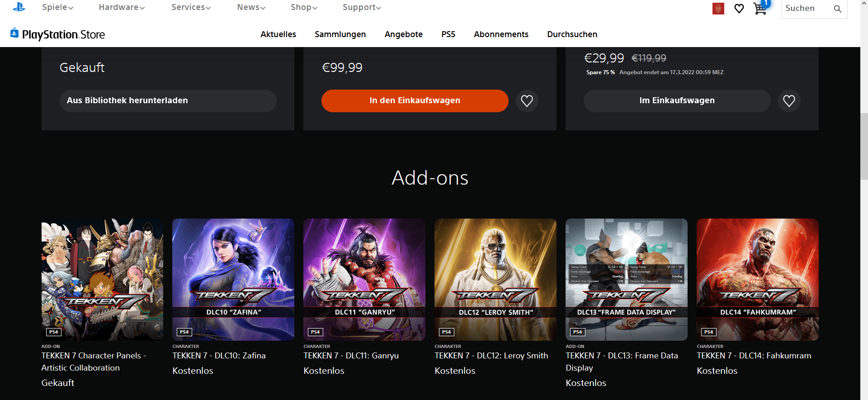
Task: Click the search magnifier icon
Action: click(838, 9)
